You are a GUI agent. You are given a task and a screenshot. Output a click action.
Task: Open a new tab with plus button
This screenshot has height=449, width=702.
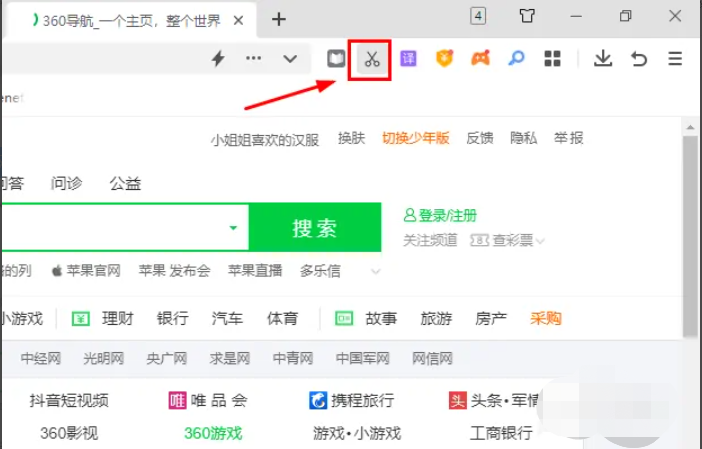click(x=279, y=18)
